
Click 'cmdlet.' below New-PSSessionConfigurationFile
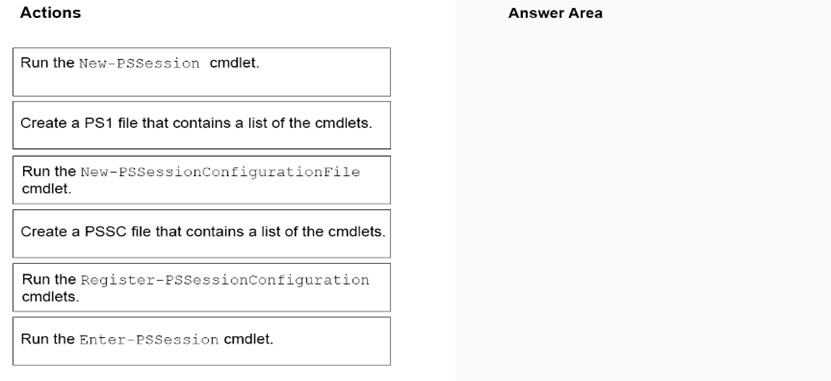[x=47, y=189]
